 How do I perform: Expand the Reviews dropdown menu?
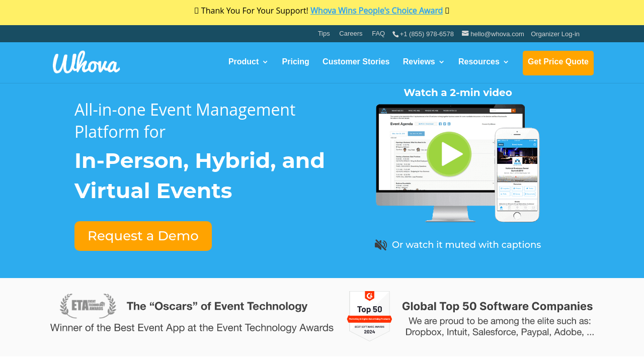point(424,62)
